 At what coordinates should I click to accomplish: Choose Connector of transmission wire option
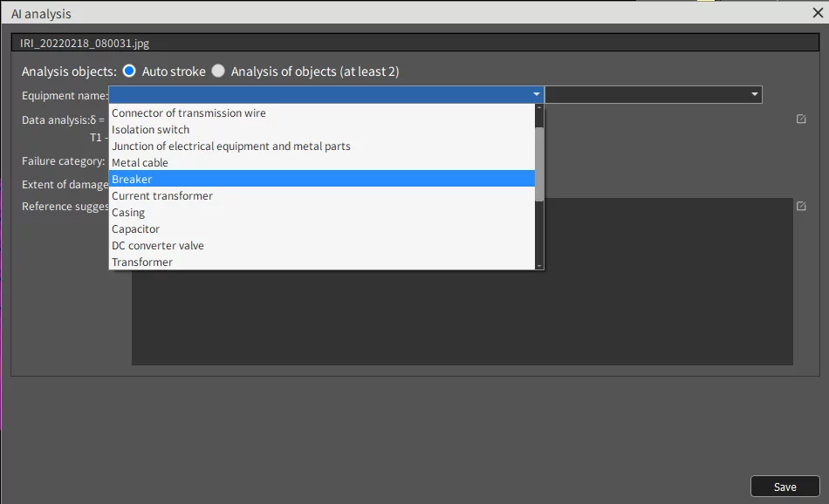[x=322, y=113]
